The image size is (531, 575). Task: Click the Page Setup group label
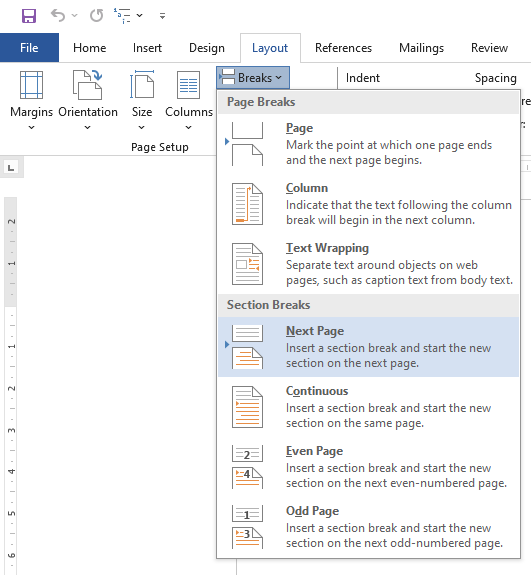point(160,147)
